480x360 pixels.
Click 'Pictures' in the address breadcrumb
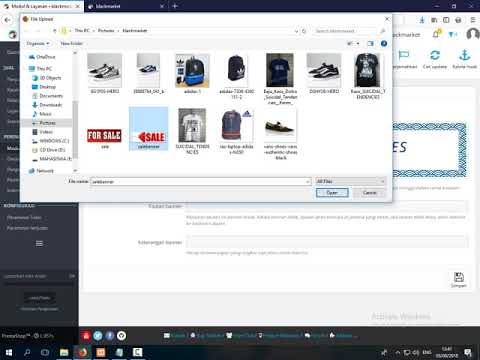106,31
